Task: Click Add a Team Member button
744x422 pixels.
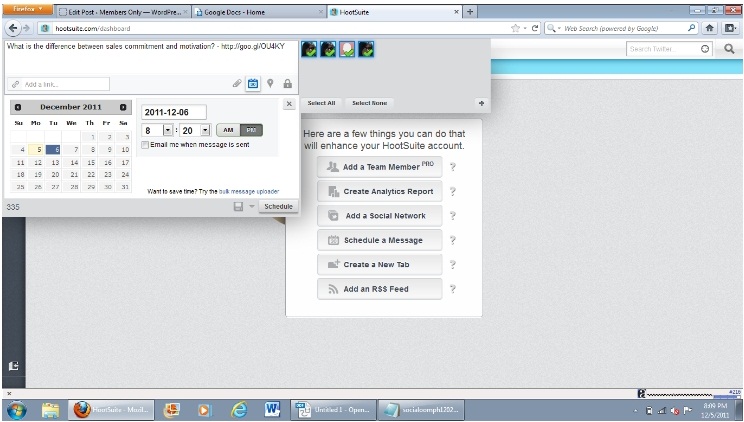Action: (380, 167)
